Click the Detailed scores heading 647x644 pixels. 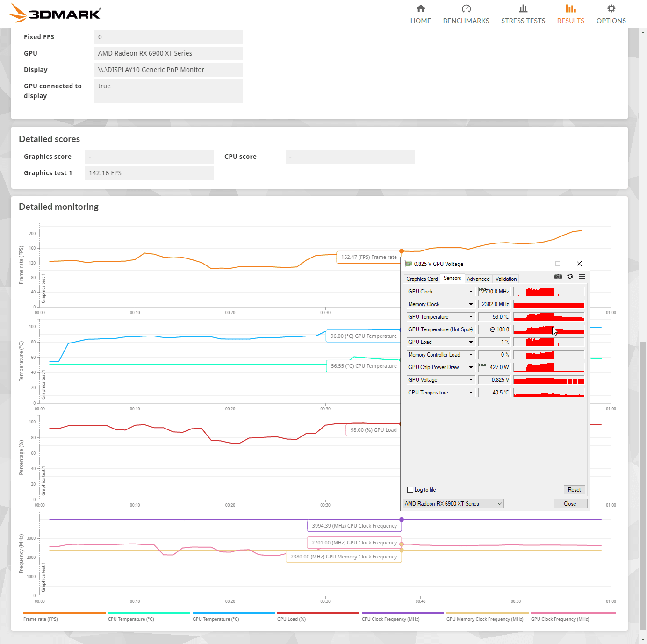[50, 139]
